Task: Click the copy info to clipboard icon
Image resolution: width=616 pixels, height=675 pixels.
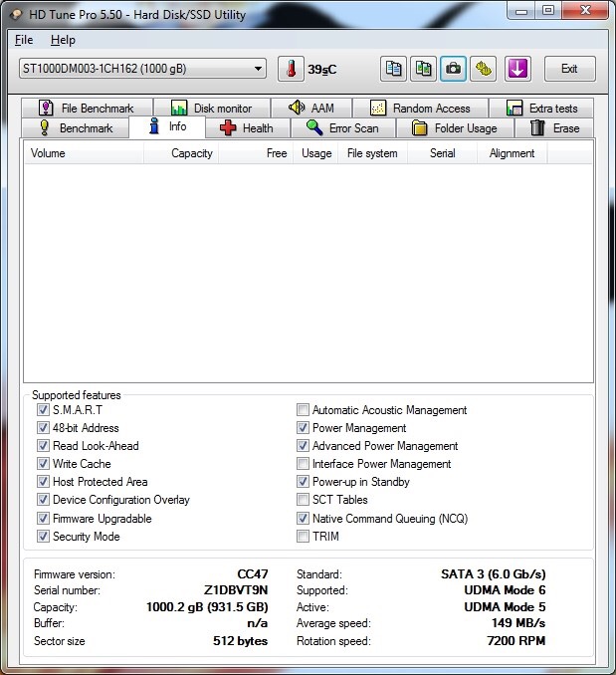Action: [393, 69]
